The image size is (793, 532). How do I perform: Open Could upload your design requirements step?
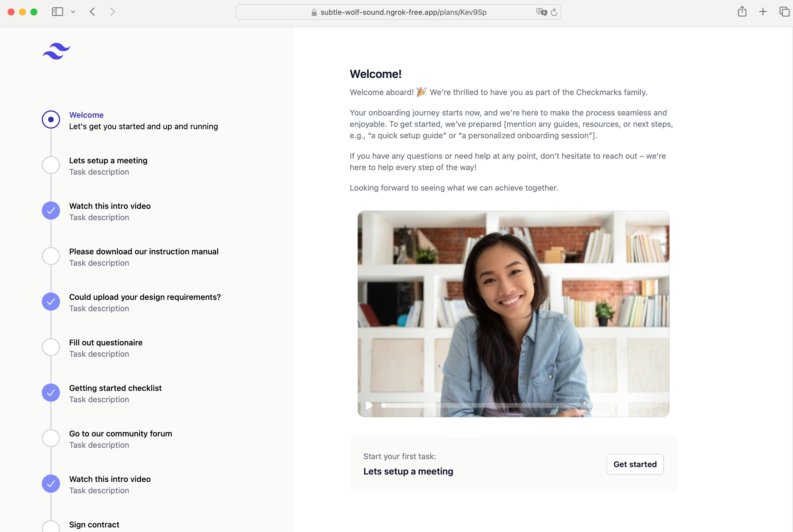click(145, 297)
